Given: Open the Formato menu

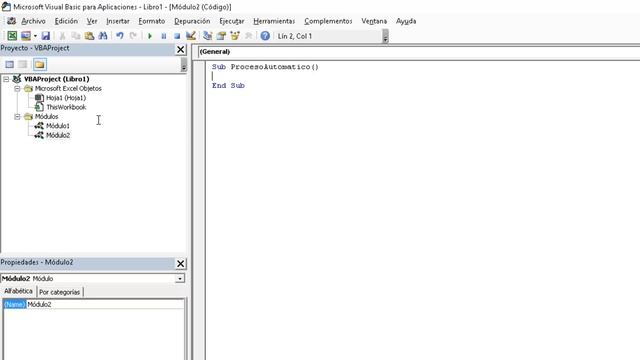Looking at the screenshot, I should coord(151,21).
